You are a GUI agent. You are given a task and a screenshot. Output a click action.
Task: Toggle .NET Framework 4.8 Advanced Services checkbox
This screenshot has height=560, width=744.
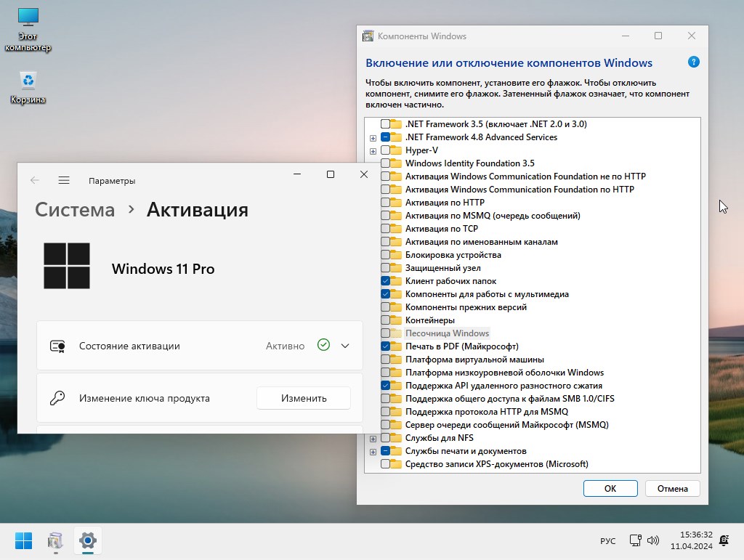pyautogui.click(x=385, y=137)
